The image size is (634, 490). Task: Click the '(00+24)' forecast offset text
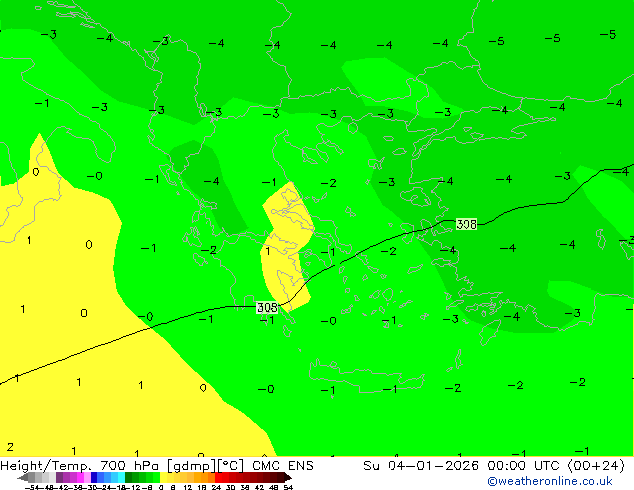(596, 466)
